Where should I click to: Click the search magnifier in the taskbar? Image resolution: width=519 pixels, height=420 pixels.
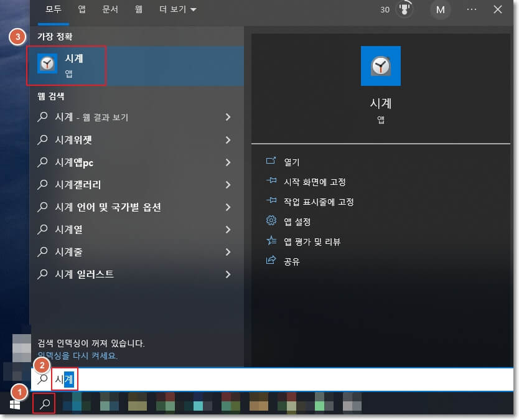pos(44,403)
